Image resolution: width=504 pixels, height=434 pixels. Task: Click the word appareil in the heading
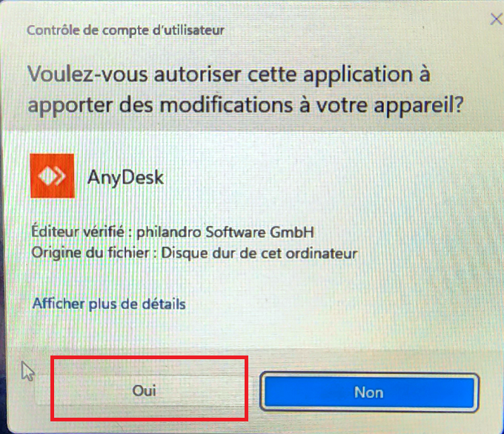(x=419, y=107)
